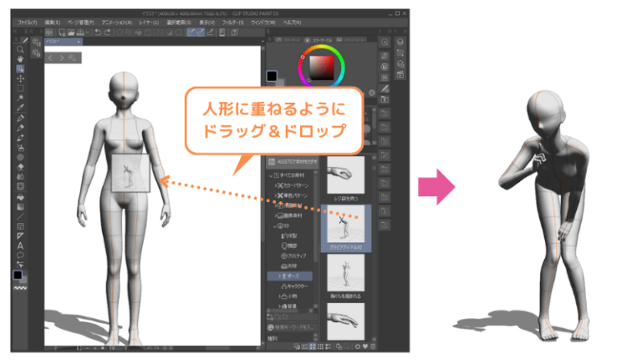Viewport: 642px width, 364px height.
Task: Click the next arrow above the 3D model
Action: click(x=62, y=58)
